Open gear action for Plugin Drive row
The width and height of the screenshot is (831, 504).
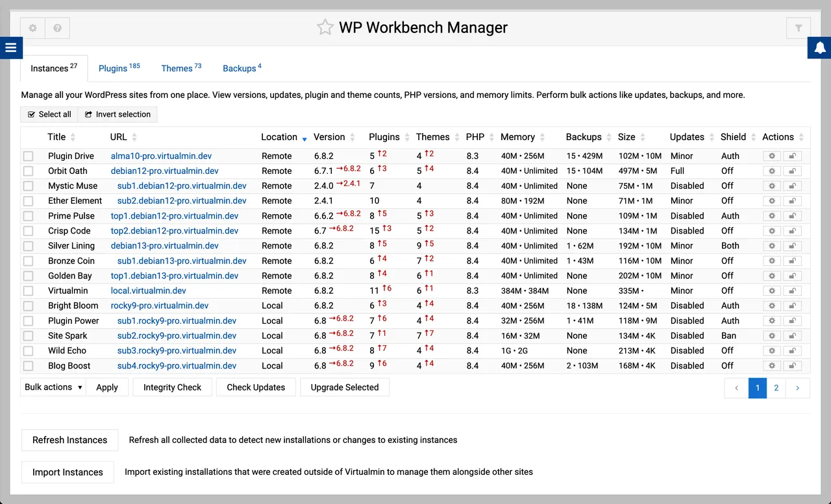[x=772, y=156]
